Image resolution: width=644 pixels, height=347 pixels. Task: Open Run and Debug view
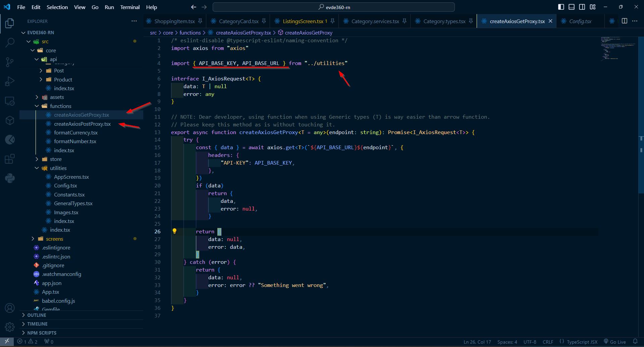(x=10, y=81)
